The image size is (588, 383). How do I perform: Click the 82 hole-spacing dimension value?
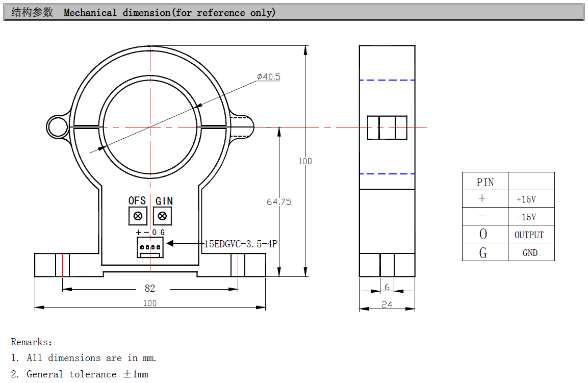point(150,289)
